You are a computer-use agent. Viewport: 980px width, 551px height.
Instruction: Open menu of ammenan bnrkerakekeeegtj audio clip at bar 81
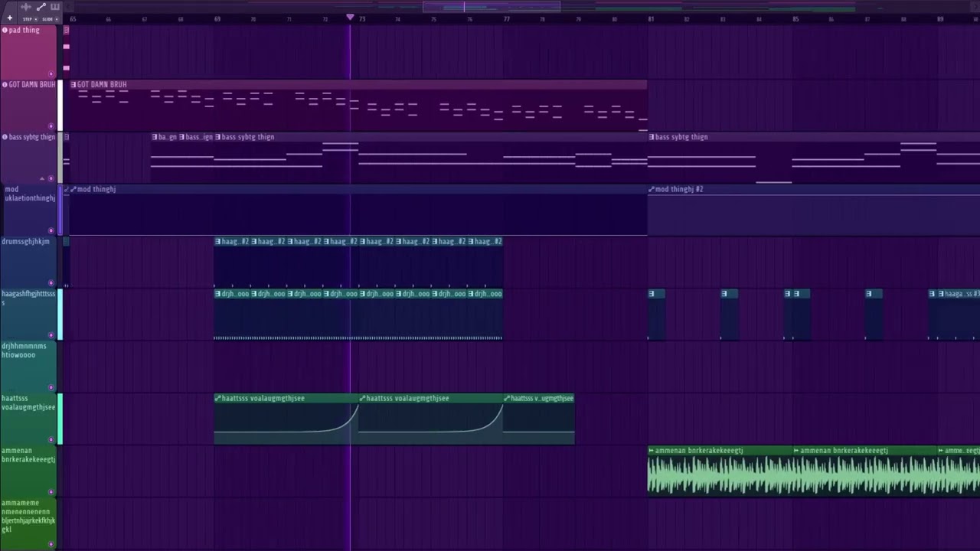pos(652,451)
